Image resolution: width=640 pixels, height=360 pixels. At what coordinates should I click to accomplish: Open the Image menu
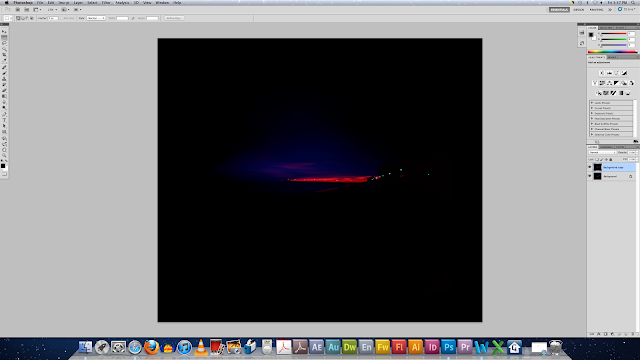coord(64,2)
